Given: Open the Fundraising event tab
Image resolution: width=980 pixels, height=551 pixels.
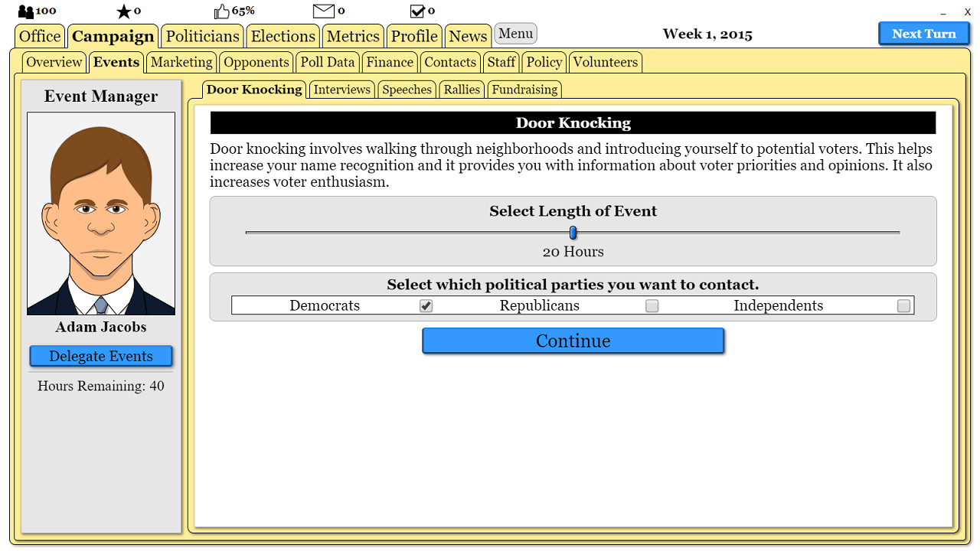Looking at the screenshot, I should (524, 89).
